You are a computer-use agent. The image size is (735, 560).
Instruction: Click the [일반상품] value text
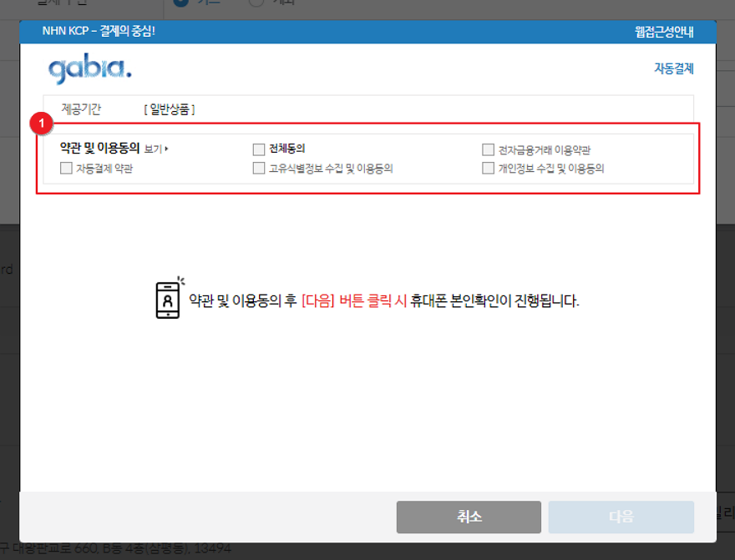170,109
